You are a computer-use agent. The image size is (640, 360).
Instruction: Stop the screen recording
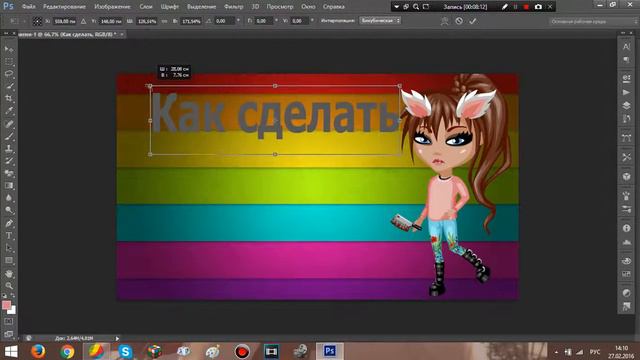pos(526,7)
